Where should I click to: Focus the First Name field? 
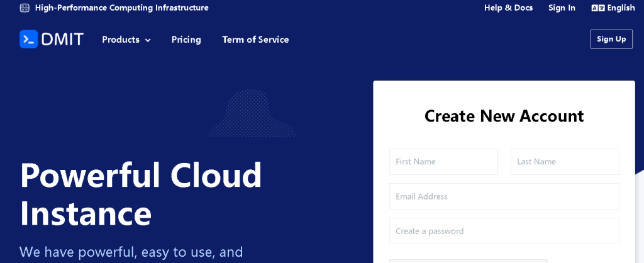443,162
